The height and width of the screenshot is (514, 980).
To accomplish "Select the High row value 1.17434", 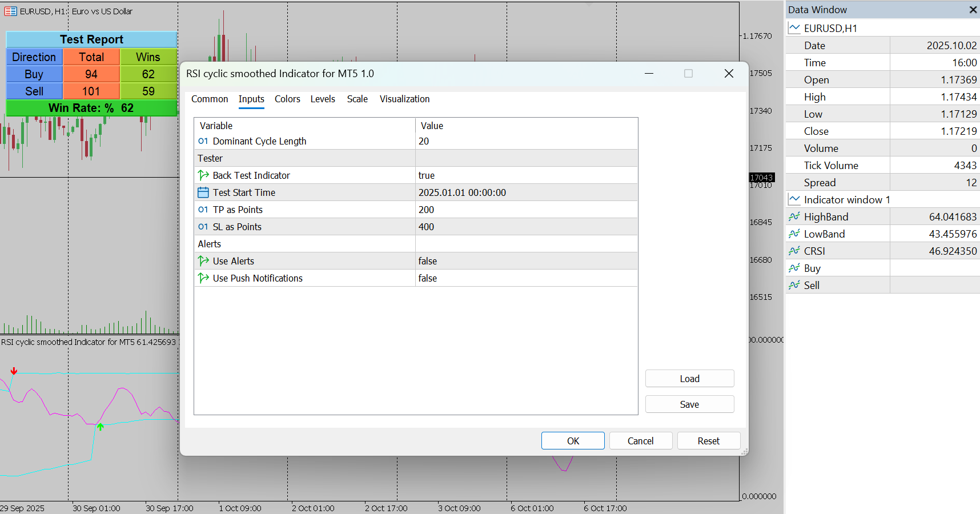I will pos(883,97).
